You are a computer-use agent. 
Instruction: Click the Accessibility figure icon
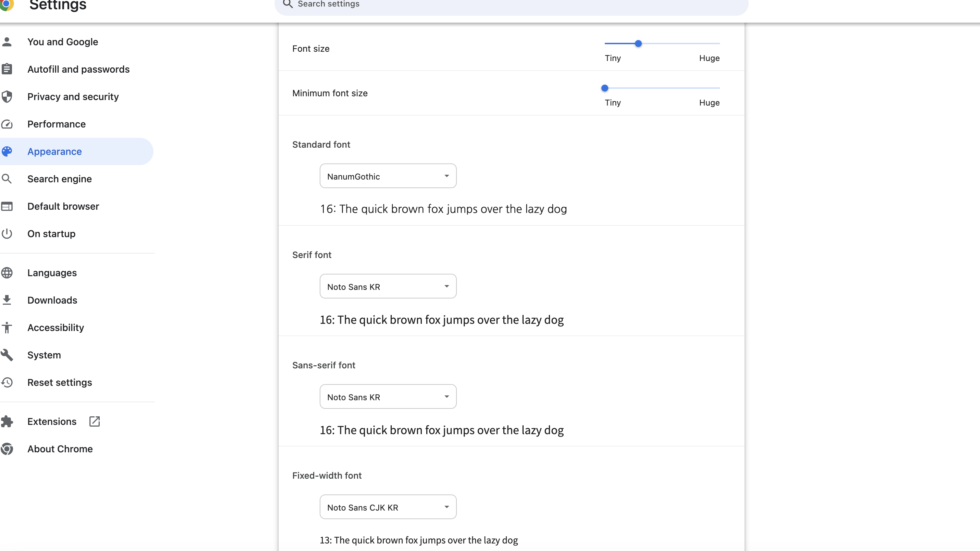pyautogui.click(x=7, y=328)
